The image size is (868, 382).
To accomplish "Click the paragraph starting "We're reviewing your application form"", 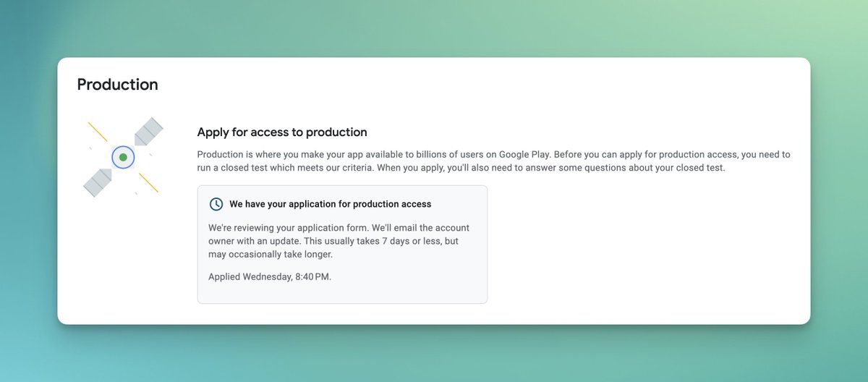I will (x=339, y=241).
